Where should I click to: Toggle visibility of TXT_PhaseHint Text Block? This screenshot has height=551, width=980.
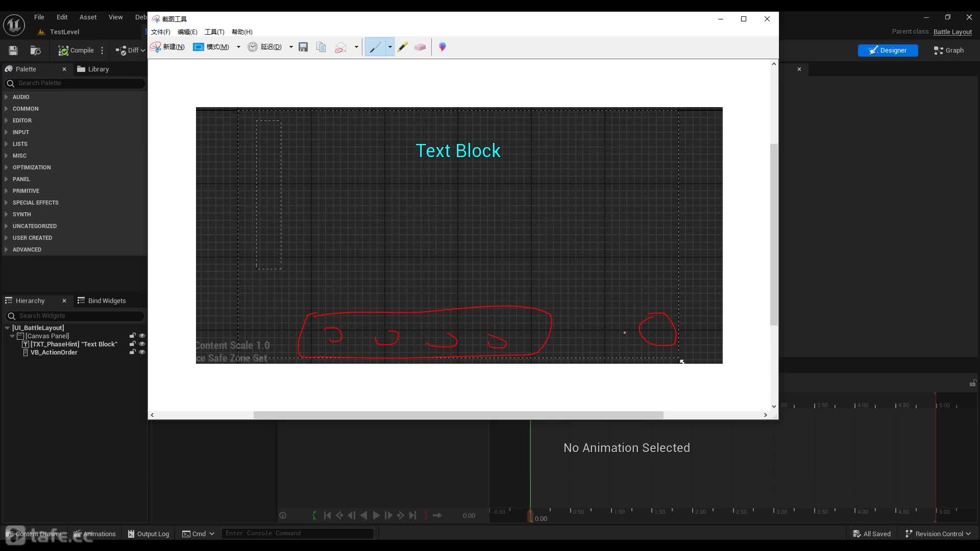(142, 344)
